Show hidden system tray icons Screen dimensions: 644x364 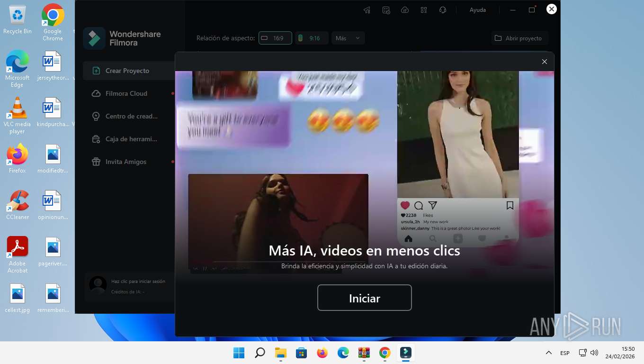click(549, 353)
